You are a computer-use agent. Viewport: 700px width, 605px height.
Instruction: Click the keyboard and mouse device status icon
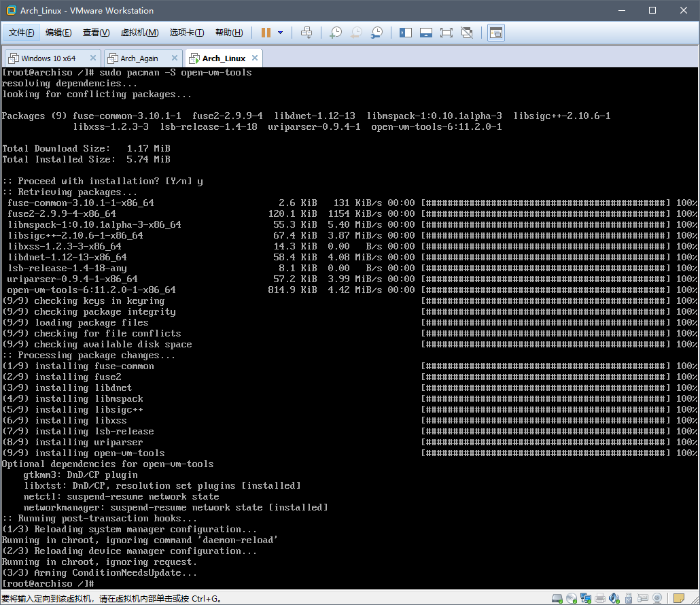643,598
